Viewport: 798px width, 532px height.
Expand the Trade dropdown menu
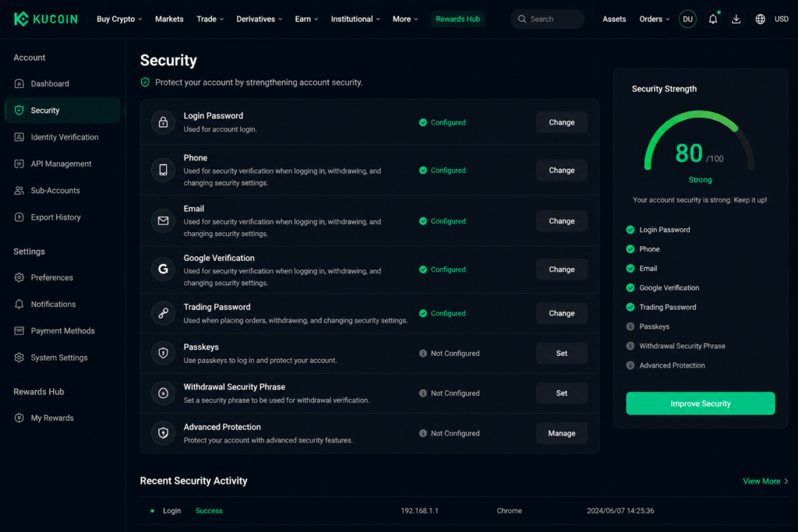pyautogui.click(x=210, y=19)
